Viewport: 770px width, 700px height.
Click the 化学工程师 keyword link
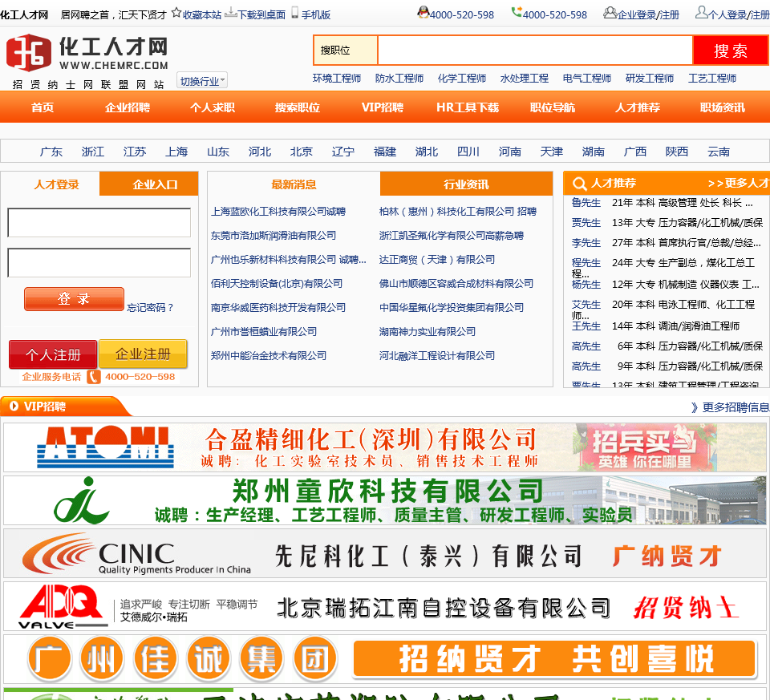pos(462,79)
